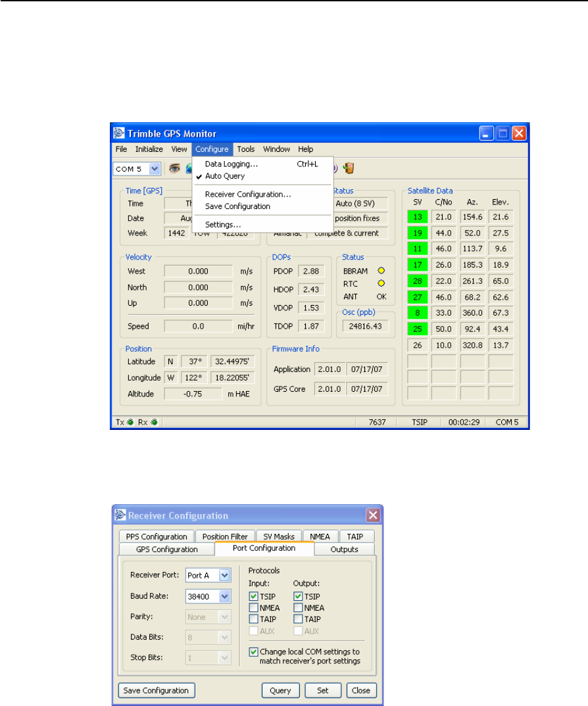Switch to the PPS Configuration tab
This screenshot has height=706, width=588.
point(157,536)
